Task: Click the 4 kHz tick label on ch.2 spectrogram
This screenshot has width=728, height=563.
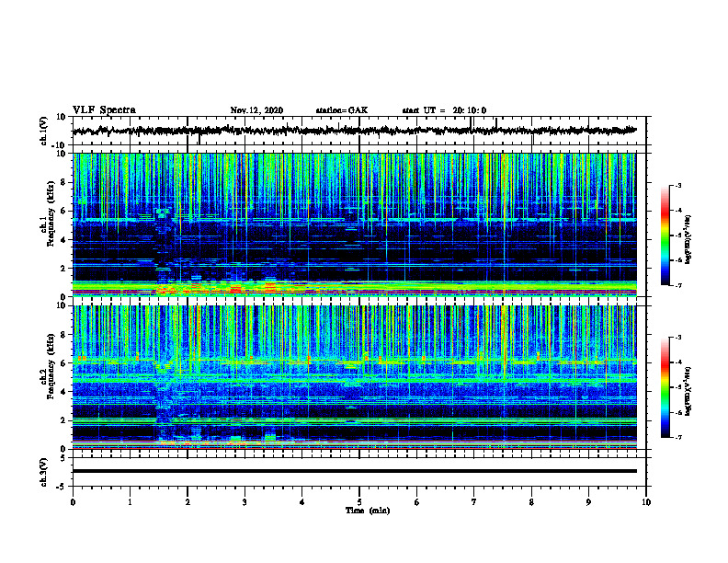Action: click(63, 392)
